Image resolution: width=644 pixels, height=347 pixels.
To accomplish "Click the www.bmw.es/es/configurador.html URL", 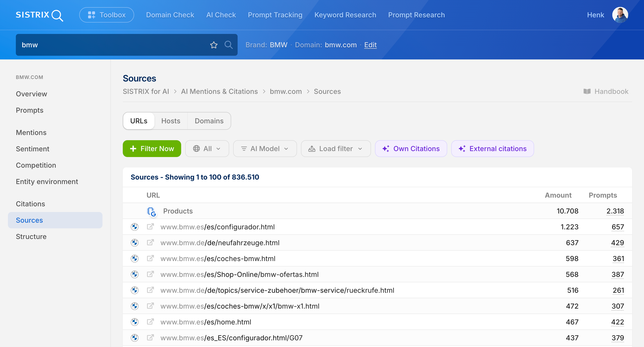I will (218, 227).
